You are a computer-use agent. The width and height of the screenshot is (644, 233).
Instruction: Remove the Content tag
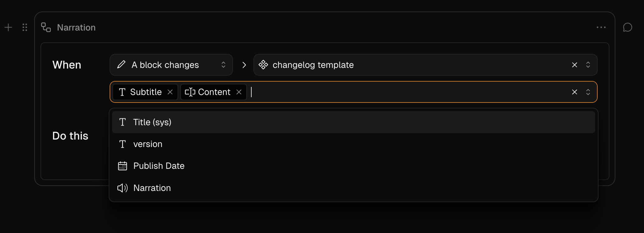(x=239, y=92)
